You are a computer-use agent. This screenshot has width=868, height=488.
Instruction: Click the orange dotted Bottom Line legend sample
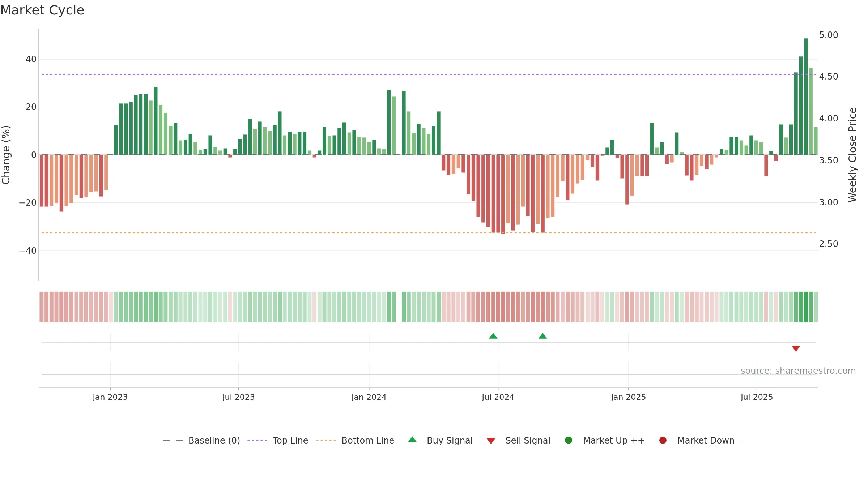(x=326, y=440)
